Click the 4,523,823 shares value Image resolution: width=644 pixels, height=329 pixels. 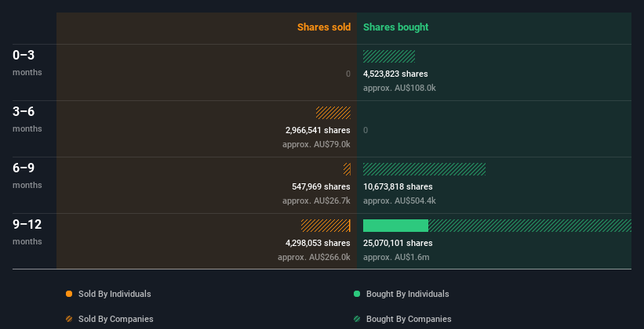click(395, 74)
